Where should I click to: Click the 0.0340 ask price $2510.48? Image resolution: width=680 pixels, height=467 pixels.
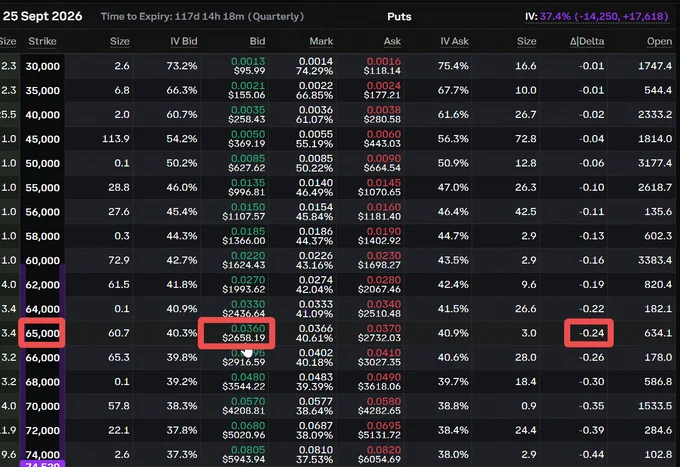click(x=379, y=309)
